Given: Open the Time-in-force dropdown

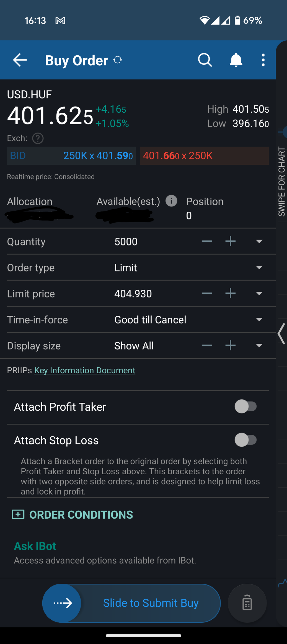Looking at the screenshot, I should pyautogui.click(x=259, y=319).
